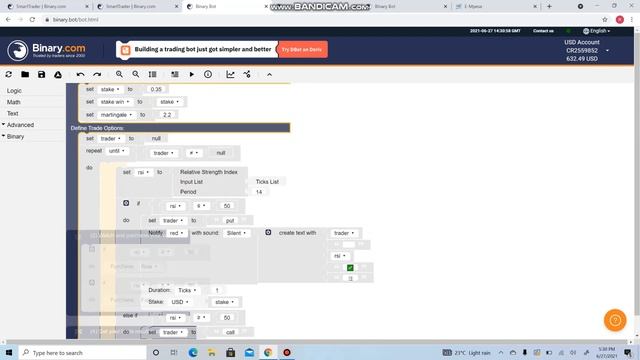The image size is (640, 360).
Task: Open the stake variable dropdown in first set block
Action: [110, 89]
